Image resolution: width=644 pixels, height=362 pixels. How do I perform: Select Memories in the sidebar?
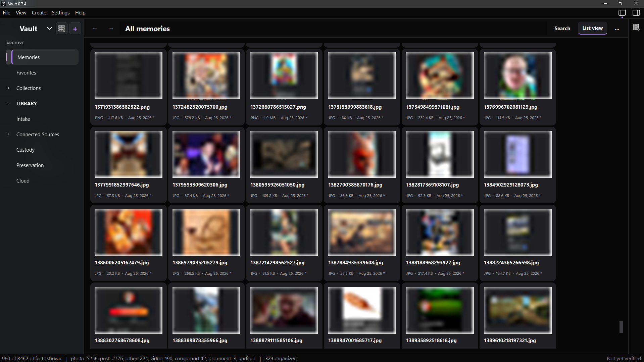pyautogui.click(x=42, y=57)
